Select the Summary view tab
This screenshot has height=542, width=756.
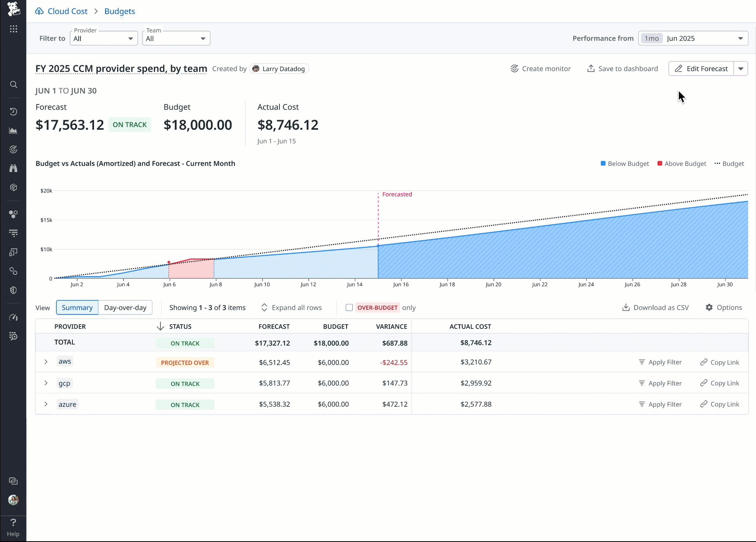[x=77, y=308]
